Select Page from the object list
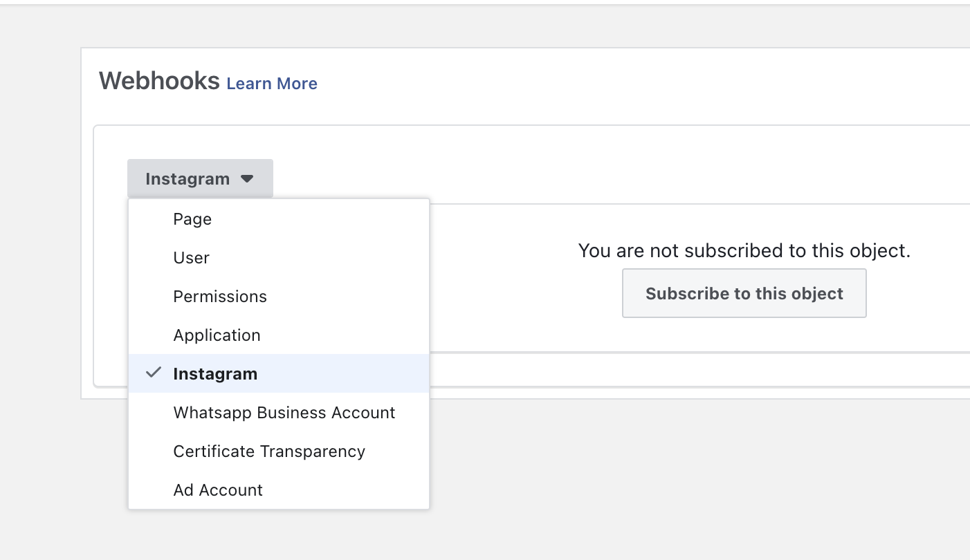The width and height of the screenshot is (970, 560). (x=192, y=219)
